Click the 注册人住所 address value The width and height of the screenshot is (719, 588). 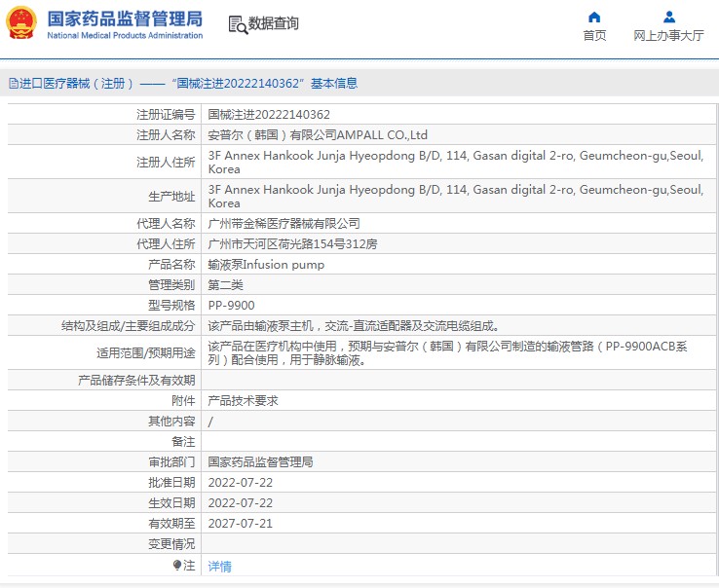click(x=456, y=162)
